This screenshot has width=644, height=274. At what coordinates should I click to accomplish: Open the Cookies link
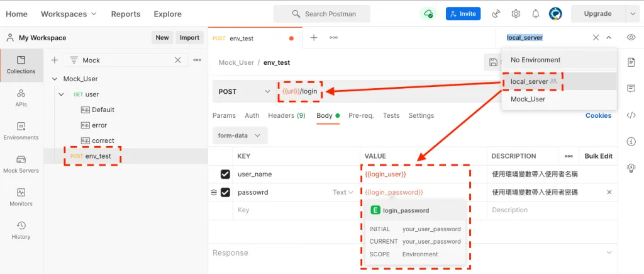[598, 116]
